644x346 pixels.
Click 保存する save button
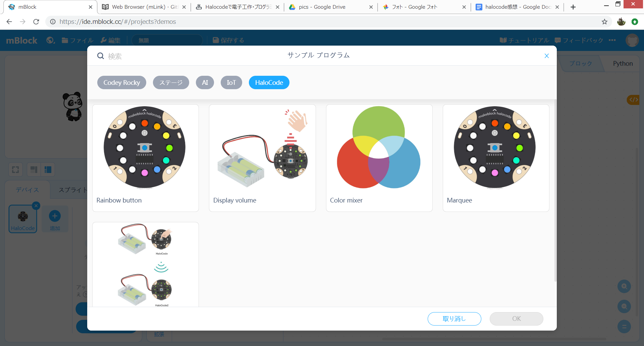(228, 40)
